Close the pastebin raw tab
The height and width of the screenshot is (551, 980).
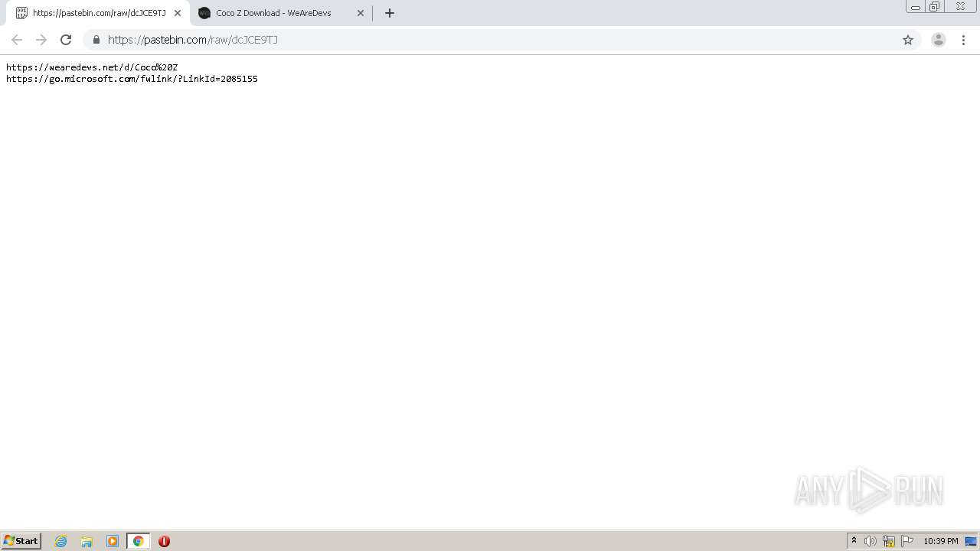[x=178, y=13]
